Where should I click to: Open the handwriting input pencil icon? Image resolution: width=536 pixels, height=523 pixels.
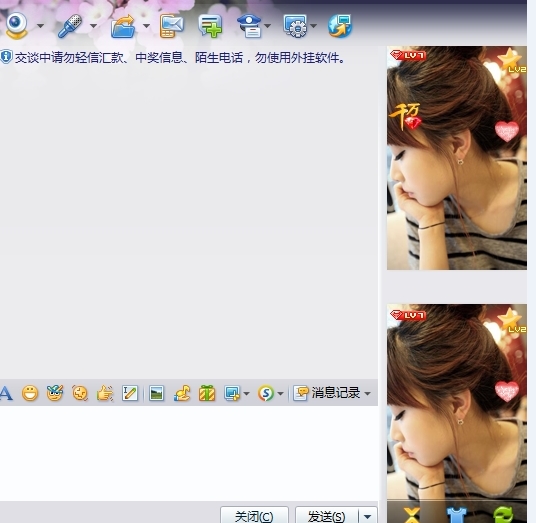(130, 393)
